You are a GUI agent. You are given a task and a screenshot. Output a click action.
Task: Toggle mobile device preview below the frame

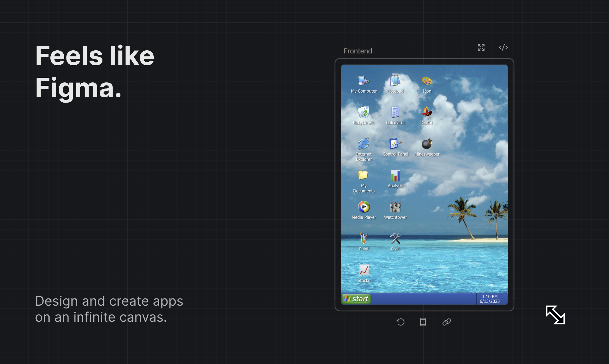point(423,322)
